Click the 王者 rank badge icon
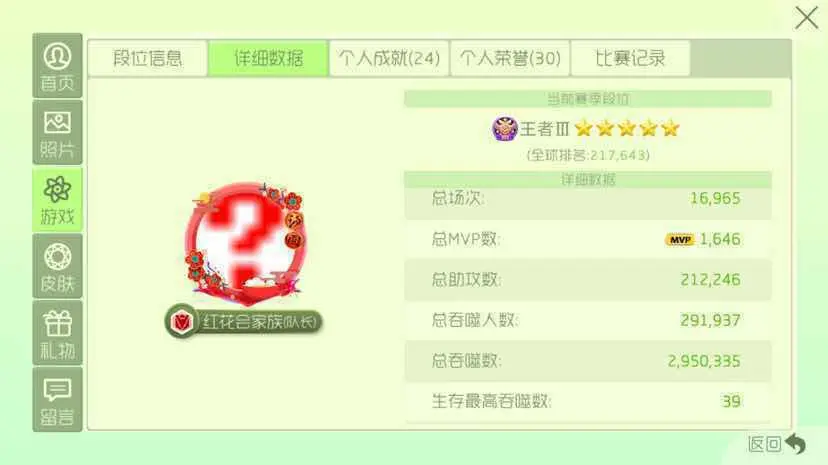The image size is (828, 465). (x=504, y=129)
